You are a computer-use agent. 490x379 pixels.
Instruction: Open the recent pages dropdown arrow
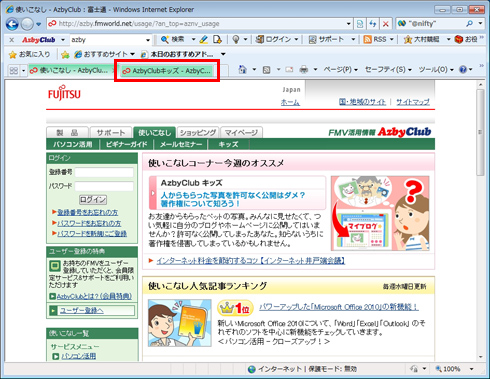(x=39, y=24)
